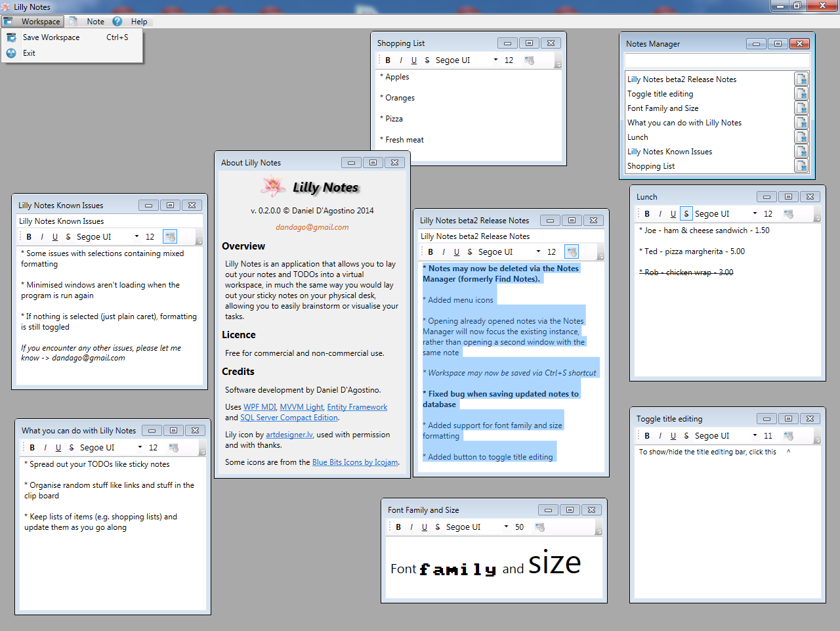Disable strikethrough in the Lunch note toolbar
This screenshot has height=631, width=840.
(x=686, y=214)
